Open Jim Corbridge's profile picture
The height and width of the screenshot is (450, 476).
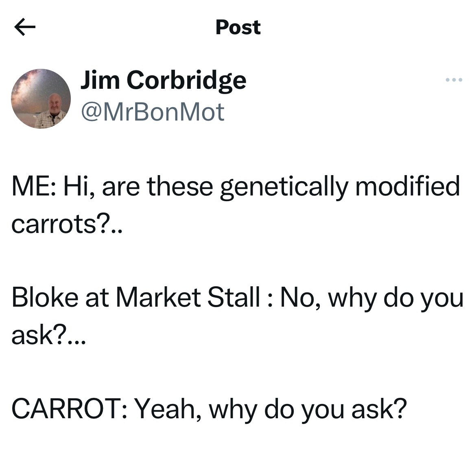click(41, 99)
